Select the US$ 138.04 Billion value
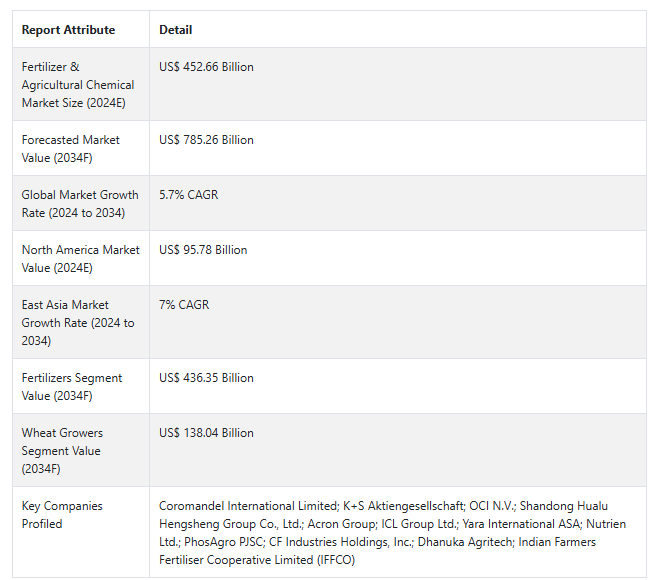The image size is (651, 580). click(206, 433)
